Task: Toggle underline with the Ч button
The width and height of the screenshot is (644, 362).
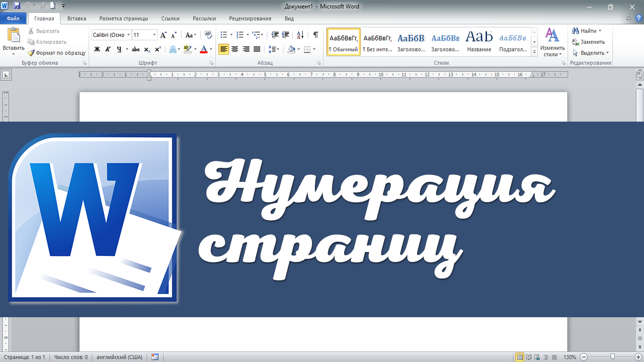Action: 119,49
